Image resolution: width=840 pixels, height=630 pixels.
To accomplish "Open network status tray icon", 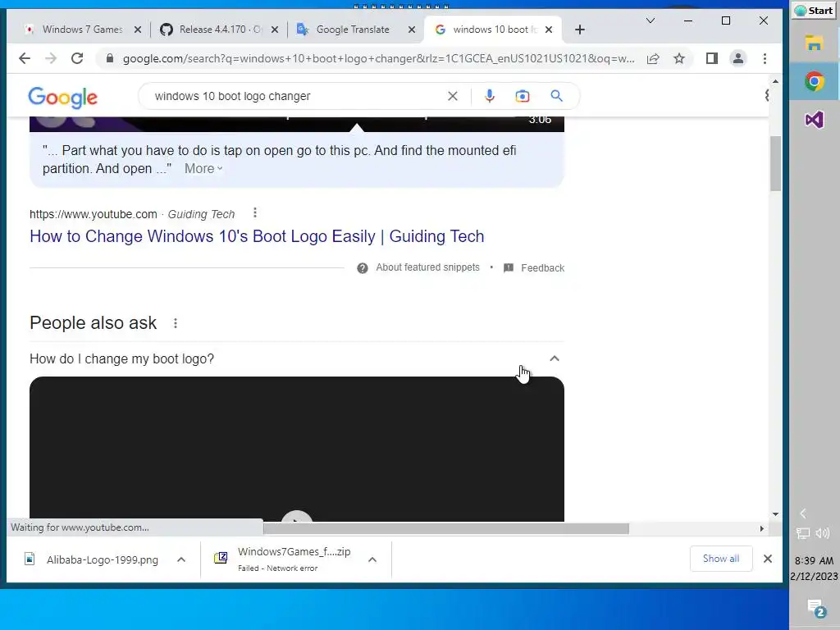I will [x=803, y=533].
